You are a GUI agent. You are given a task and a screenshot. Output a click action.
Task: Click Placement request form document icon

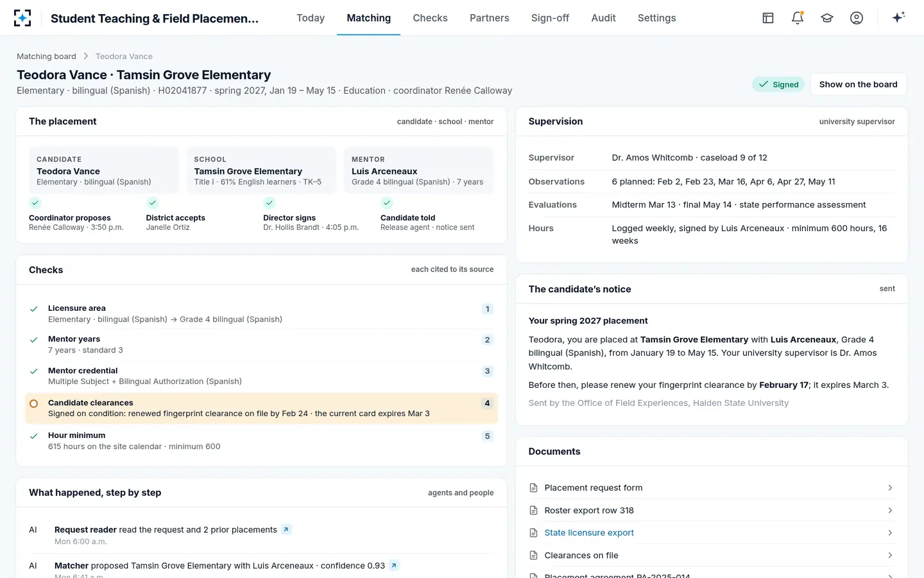[533, 488]
